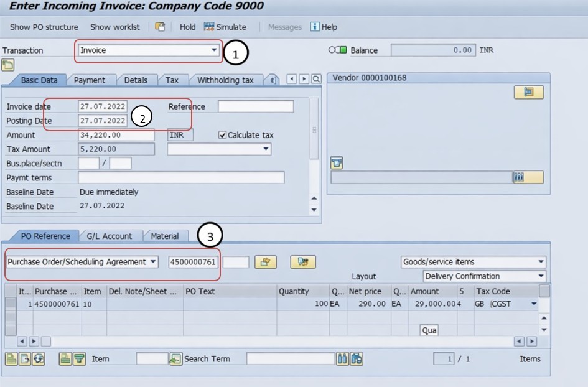Select the row selector for item line 1
588x387 pixels.
click(11, 304)
